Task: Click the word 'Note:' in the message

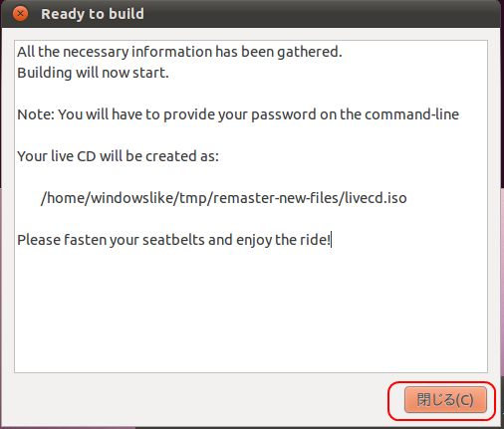Action: (36, 114)
